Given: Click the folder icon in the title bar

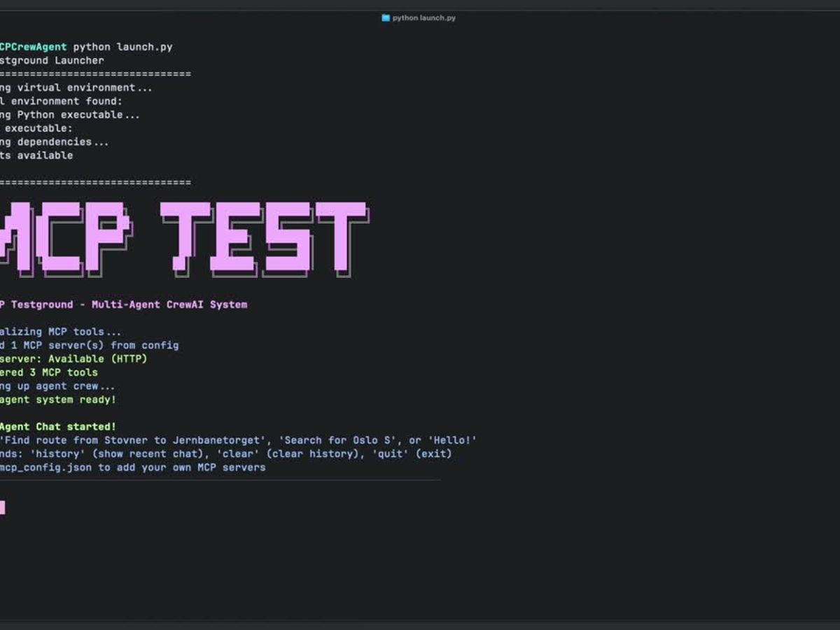Looking at the screenshot, I should pos(386,17).
